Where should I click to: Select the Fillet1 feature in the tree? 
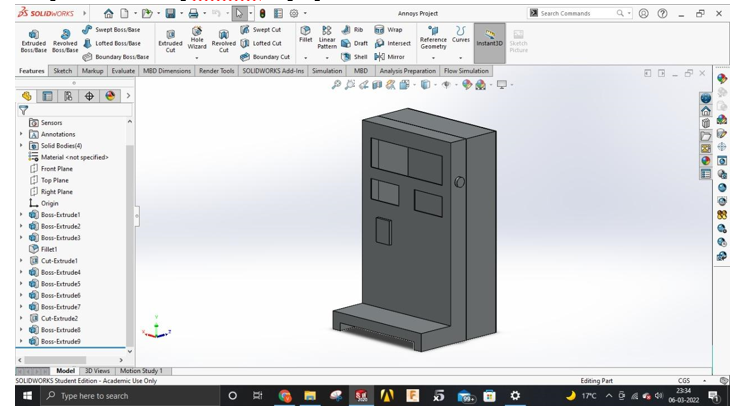tap(48, 249)
